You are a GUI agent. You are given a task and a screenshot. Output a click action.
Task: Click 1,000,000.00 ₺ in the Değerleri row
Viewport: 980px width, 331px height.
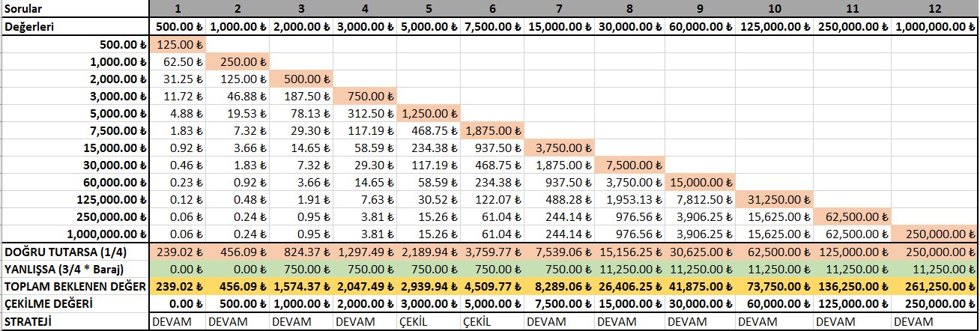(x=934, y=26)
